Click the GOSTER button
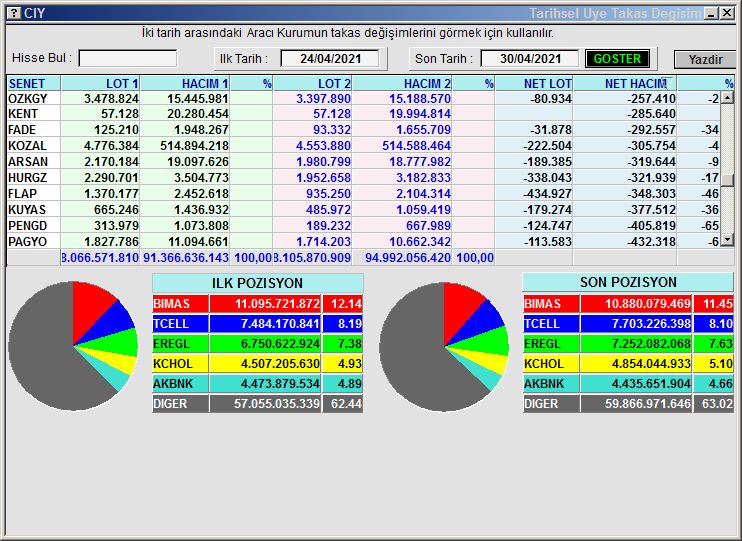 click(x=617, y=59)
